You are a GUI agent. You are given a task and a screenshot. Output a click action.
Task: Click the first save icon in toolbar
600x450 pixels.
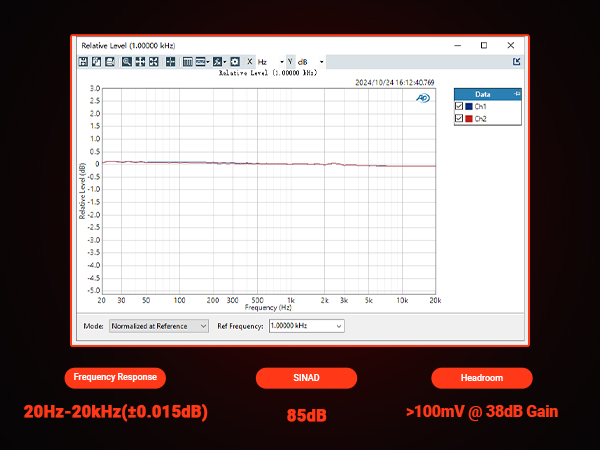[84, 62]
